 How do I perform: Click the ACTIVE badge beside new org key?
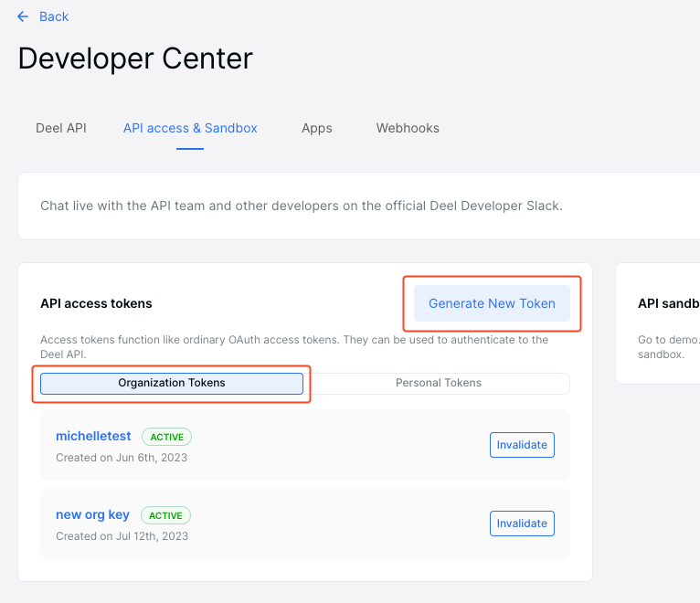point(165,515)
